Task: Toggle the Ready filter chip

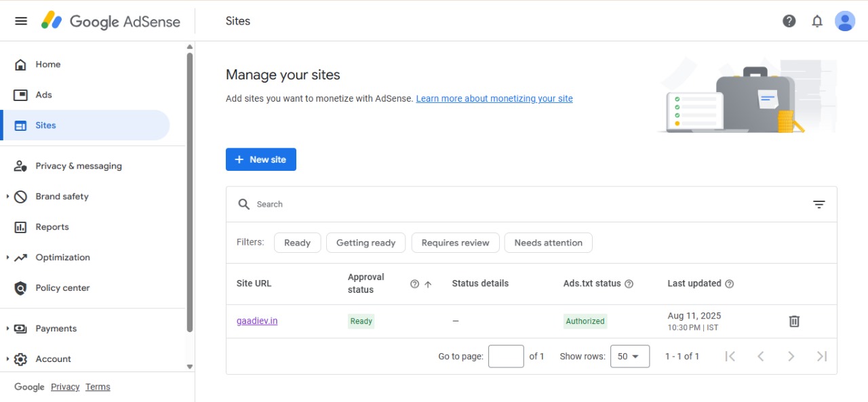Action: pyautogui.click(x=297, y=243)
